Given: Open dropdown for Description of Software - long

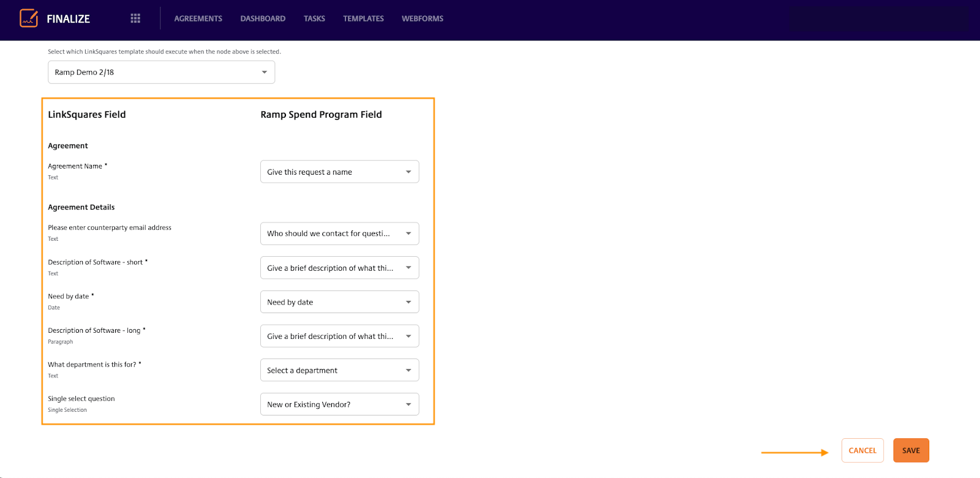Looking at the screenshot, I should (339, 336).
